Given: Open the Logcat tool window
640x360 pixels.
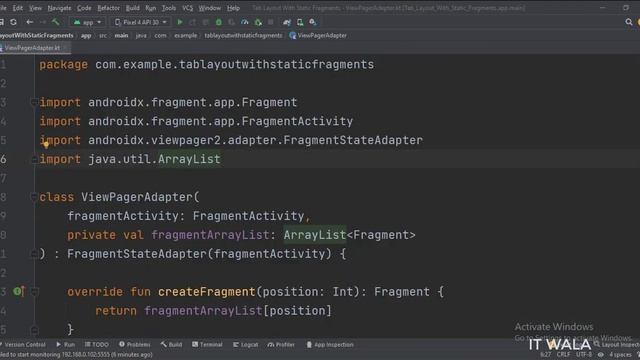Looking at the screenshot, I should (x=246, y=345).
